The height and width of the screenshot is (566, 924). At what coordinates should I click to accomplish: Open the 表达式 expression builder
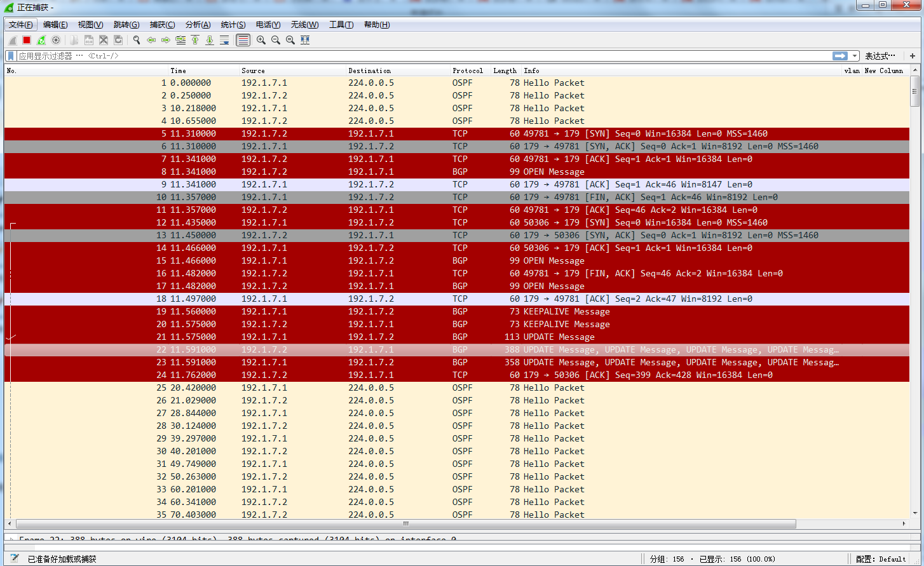[880, 56]
